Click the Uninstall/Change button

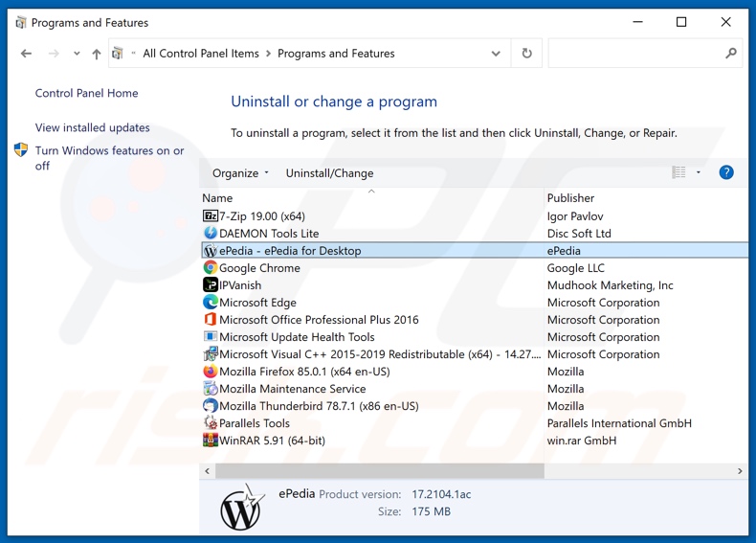[x=329, y=172]
